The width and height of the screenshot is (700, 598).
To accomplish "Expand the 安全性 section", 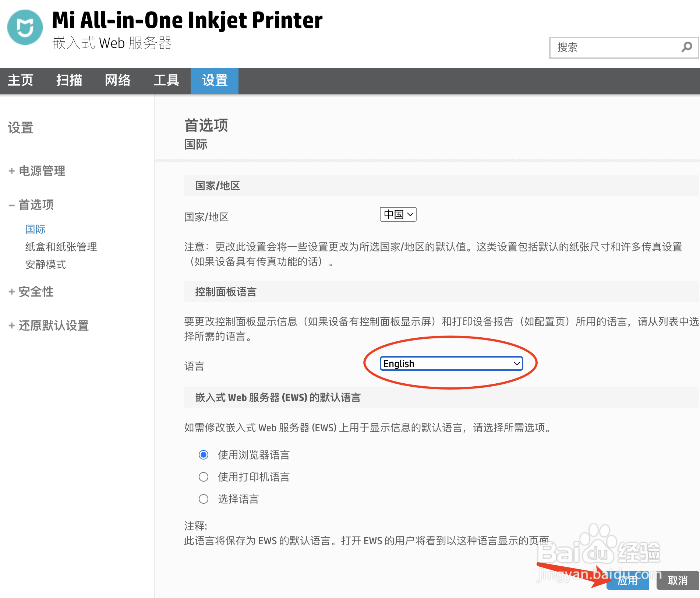I will tap(31, 292).
